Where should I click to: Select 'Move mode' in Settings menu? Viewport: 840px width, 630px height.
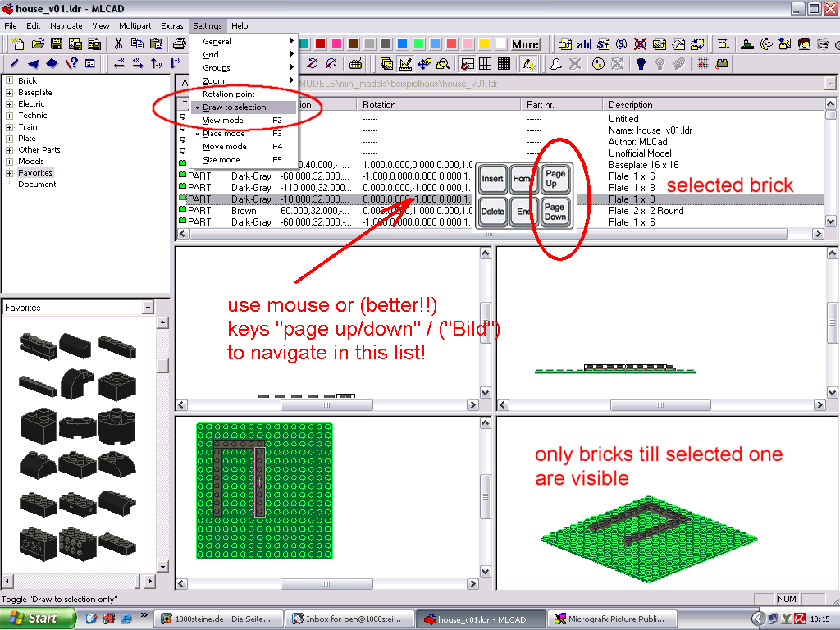coord(244,147)
